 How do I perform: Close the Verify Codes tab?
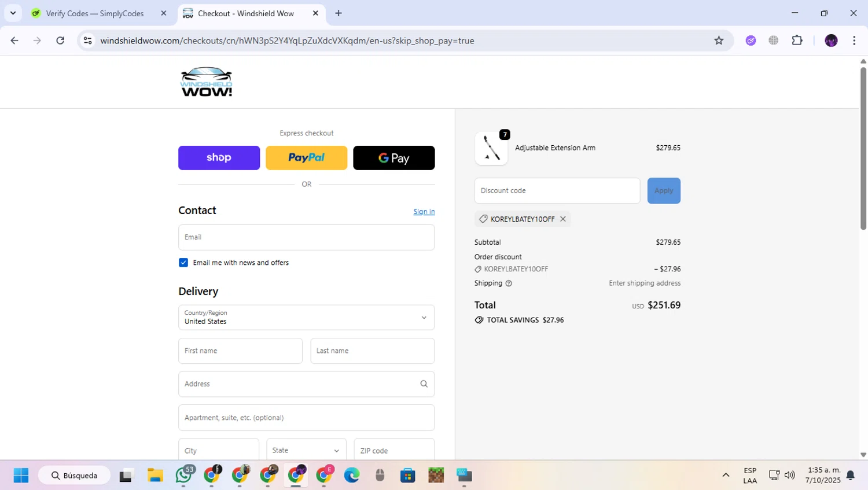[163, 13]
